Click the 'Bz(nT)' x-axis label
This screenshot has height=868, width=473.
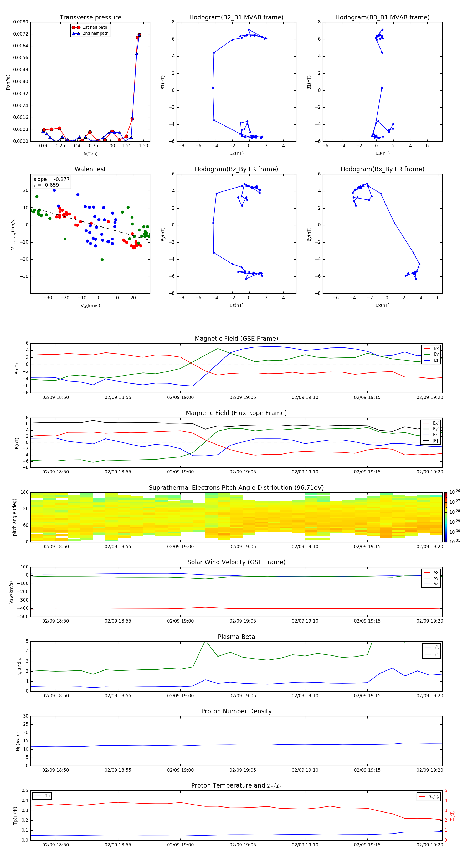click(x=236, y=305)
